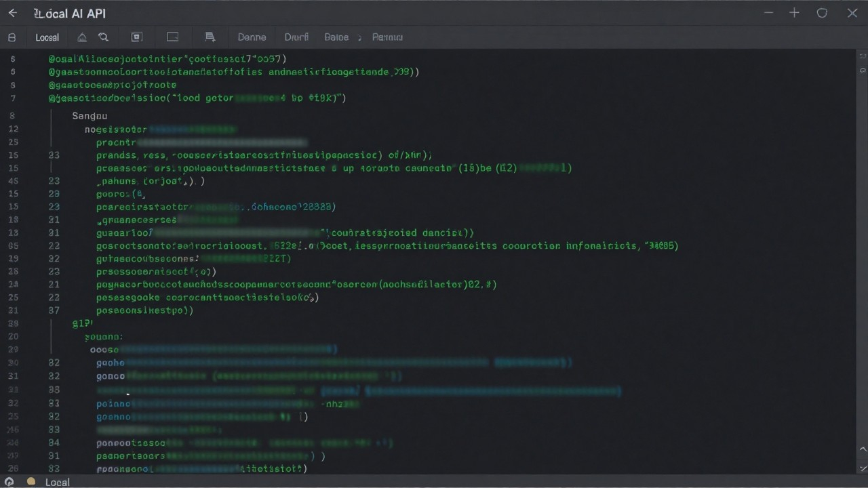The height and width of the screenshot is (488, 868).
Task: Click the square-with-dot toolbar icon
Action: (x=136, y=37)
